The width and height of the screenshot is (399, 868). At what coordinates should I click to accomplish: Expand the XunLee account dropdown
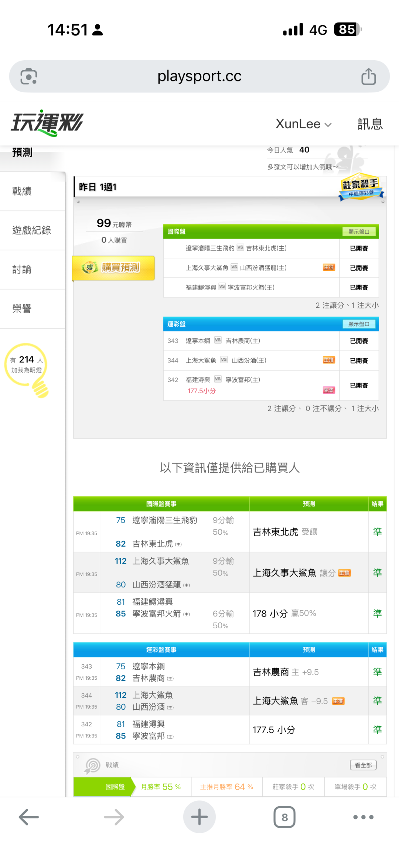(303, 124)
